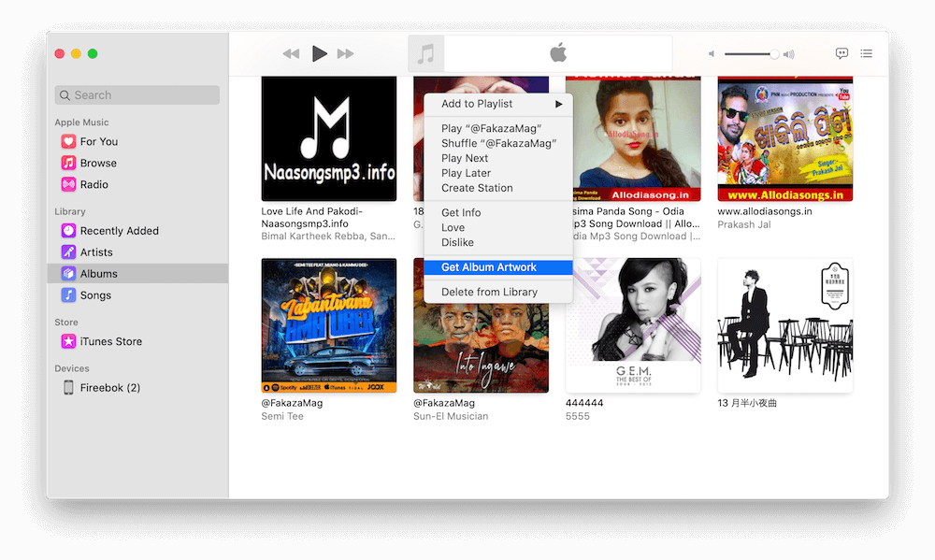Click the Labantwana Ama Uber album cover
The image size is (935, 560).
tap(328, 325)
